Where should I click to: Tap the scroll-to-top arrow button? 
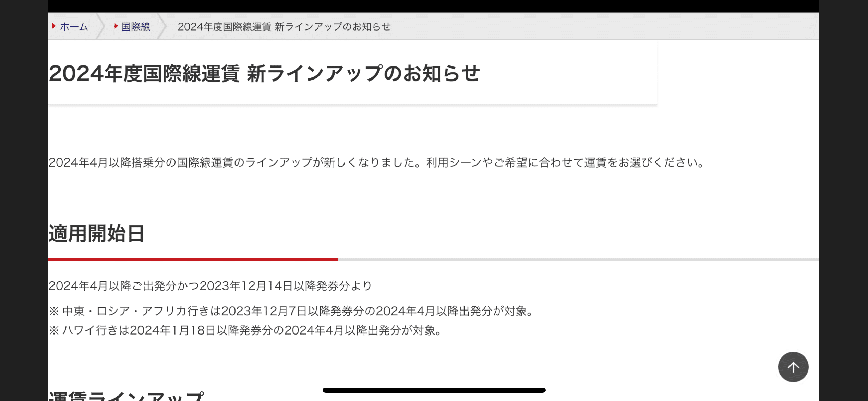pyautogui.click(x=793, y=367)
